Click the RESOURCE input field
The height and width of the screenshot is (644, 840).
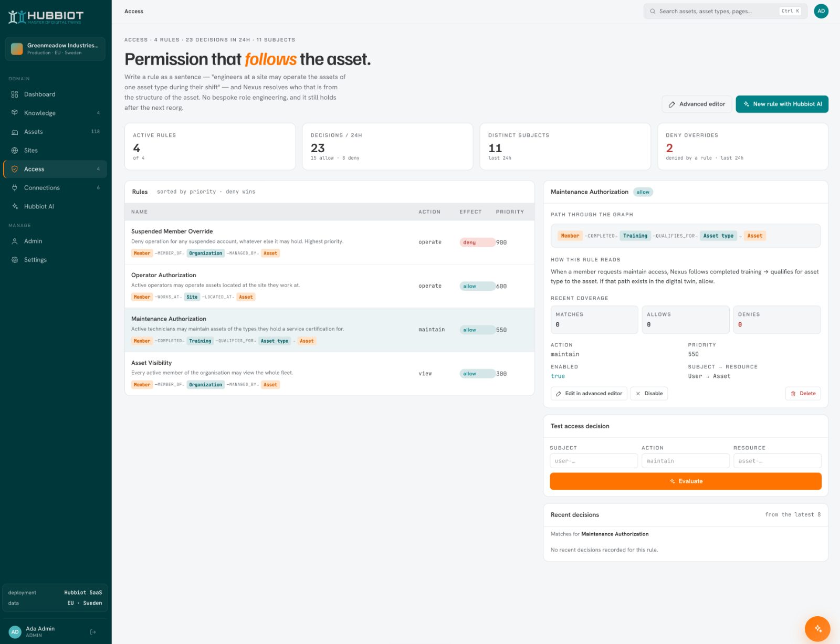coord(778,461)
